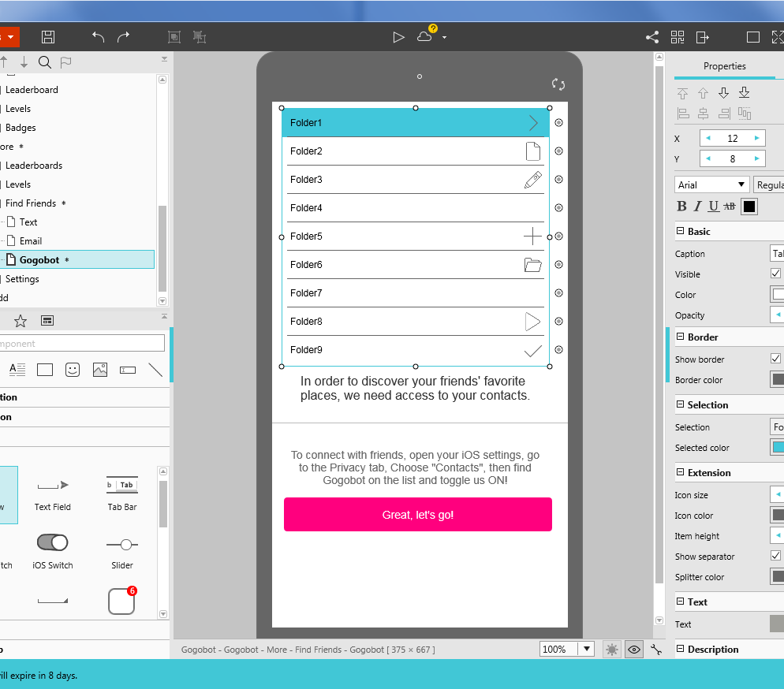
Task: Collapse the Border section
Action: click(x=680, y=337)
